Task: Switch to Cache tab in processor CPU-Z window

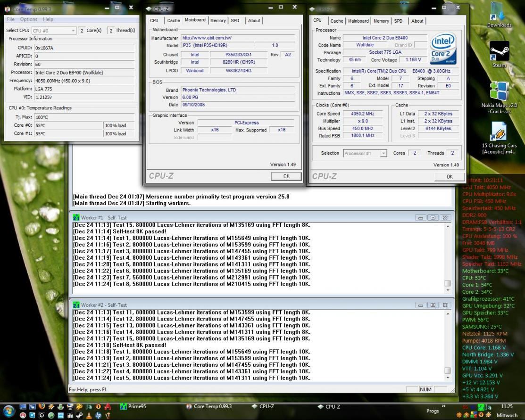Action: (x=337, y=21)
